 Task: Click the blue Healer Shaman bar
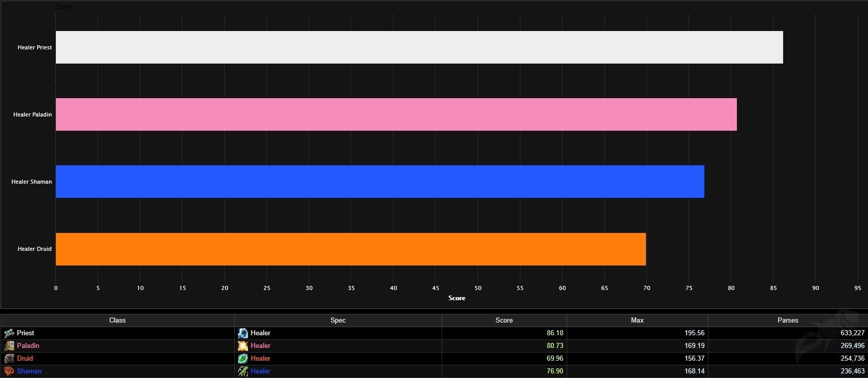[380, 182]
